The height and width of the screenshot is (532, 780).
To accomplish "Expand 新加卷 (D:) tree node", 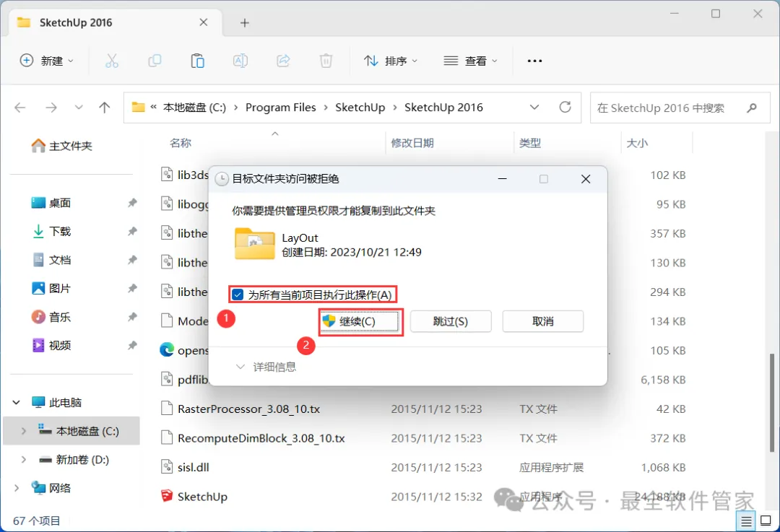I will tap(23, 459).
